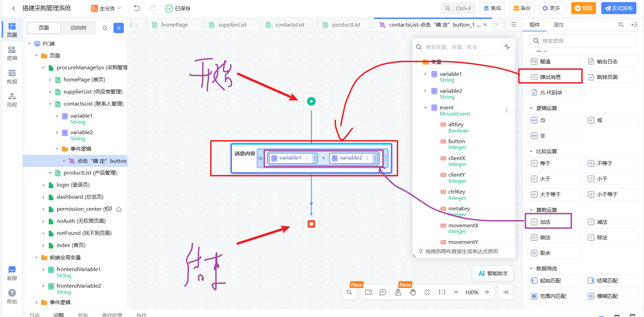Viewport: 644px width, 317px height.
Task: Open the tab list menu icon
Action: click(513, 25)
